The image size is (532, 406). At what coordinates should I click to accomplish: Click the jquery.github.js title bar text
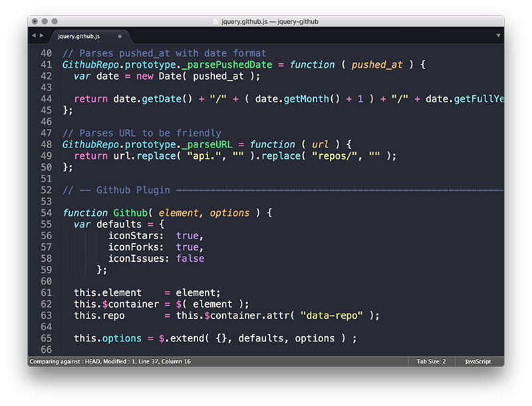click(265, 21)
